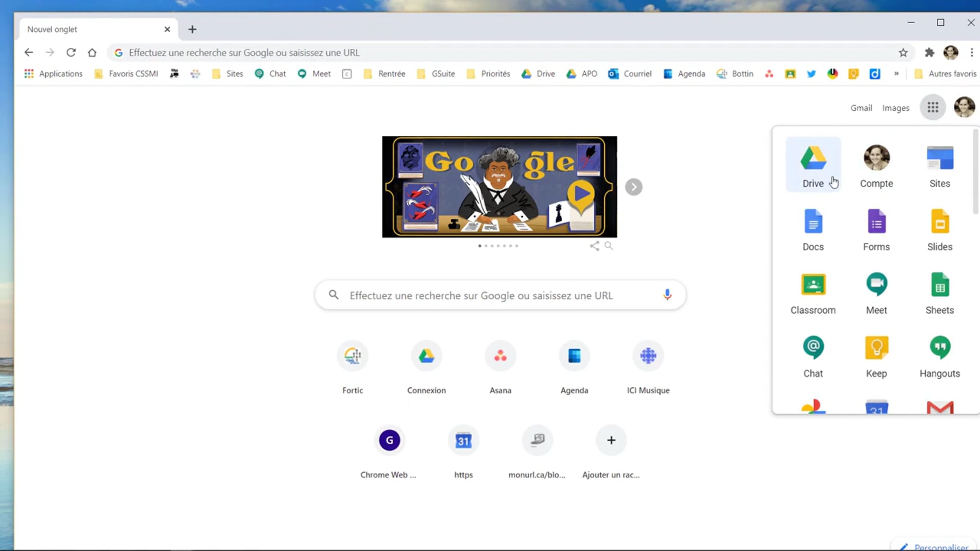Open the Chrome Web shortcut tile
The height and width of the screenshot is (551, 980).
pyautogui.click(x=389, y=452)
